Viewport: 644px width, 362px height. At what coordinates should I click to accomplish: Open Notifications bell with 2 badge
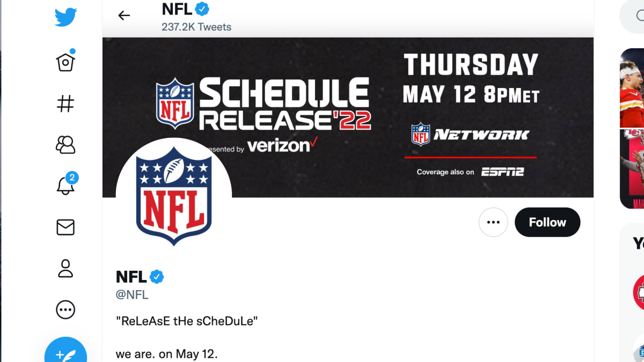point(65,186)
